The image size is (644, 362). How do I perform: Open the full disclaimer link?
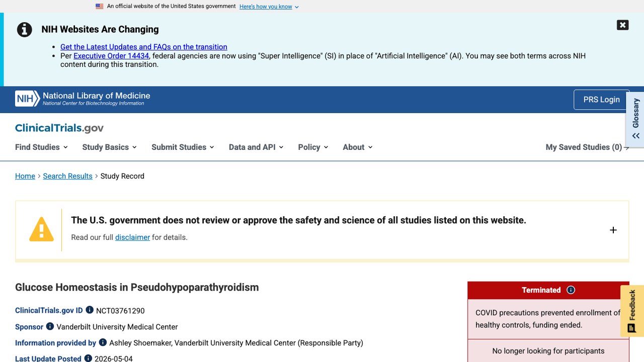click(132, 237)
